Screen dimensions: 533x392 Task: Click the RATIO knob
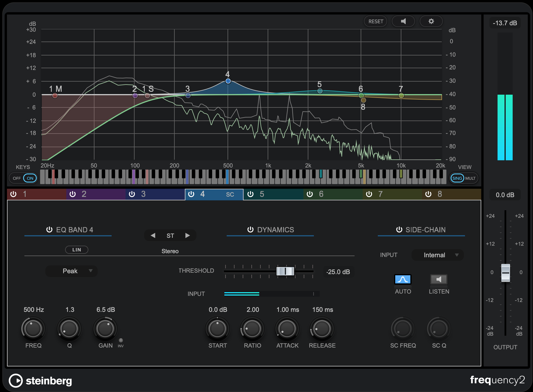[x=252, y=329]
